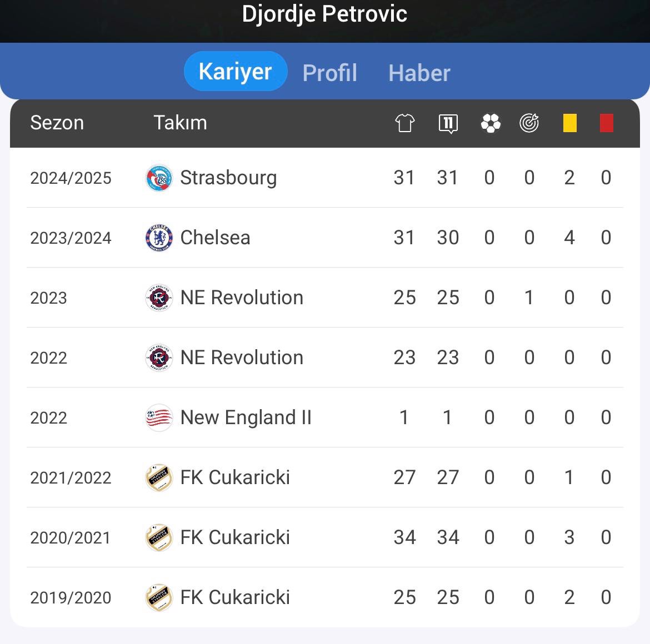Click the starting eleven column icon
The height and width of the screenshot is (644, 650).
click(448, 123)
